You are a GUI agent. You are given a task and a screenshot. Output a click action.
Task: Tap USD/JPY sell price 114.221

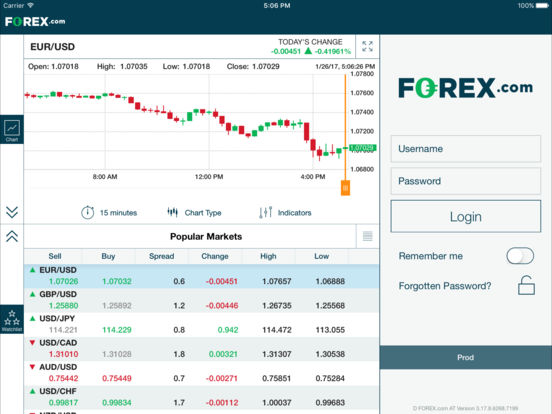tap(63, 330)
